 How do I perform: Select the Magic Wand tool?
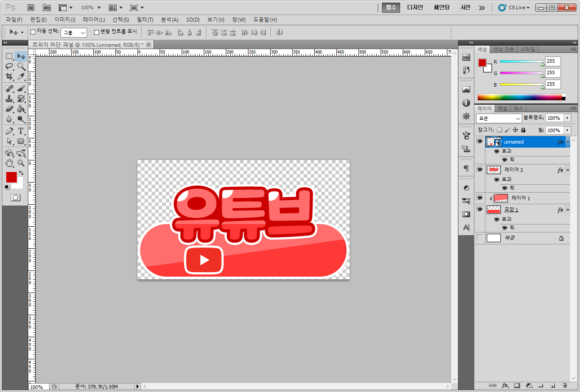tap(21, 66)
